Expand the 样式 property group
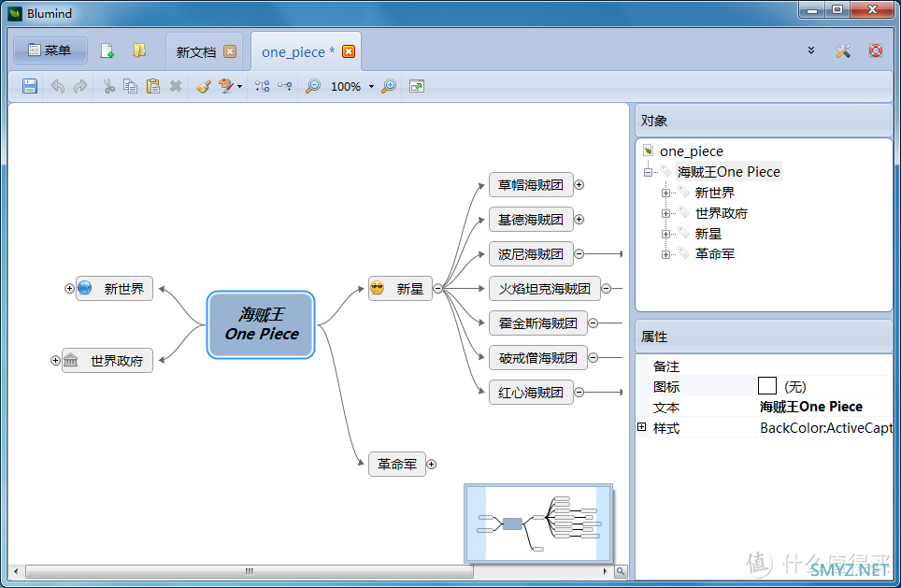This screenshot has width=901, height=588. [x=642, y=427]
